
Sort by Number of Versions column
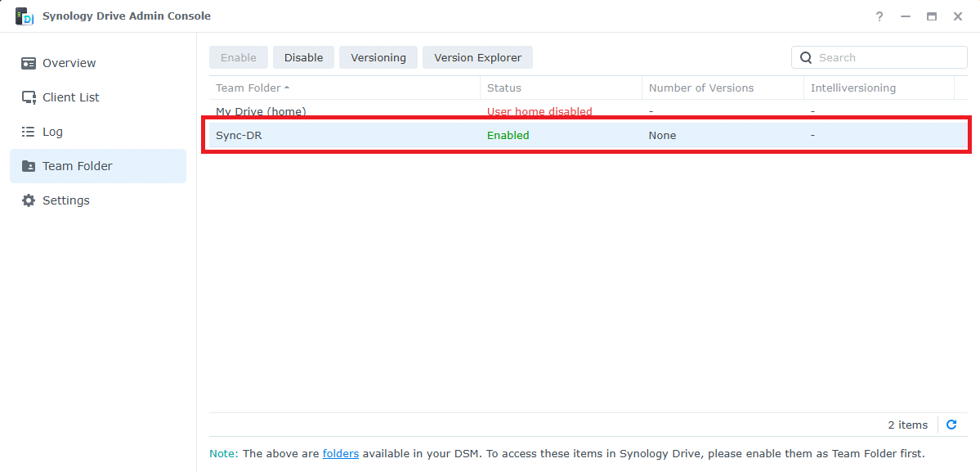coord(723,88)
